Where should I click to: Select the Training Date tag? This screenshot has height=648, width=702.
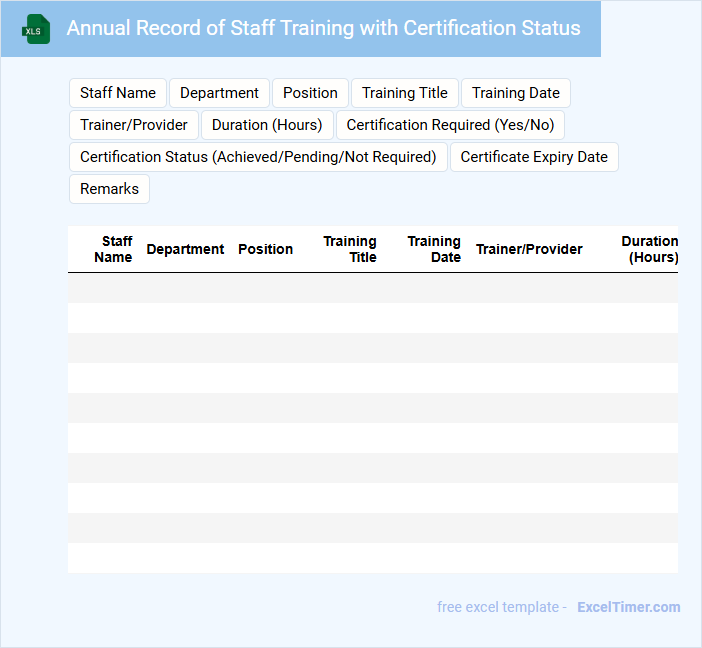pos(516,93)
